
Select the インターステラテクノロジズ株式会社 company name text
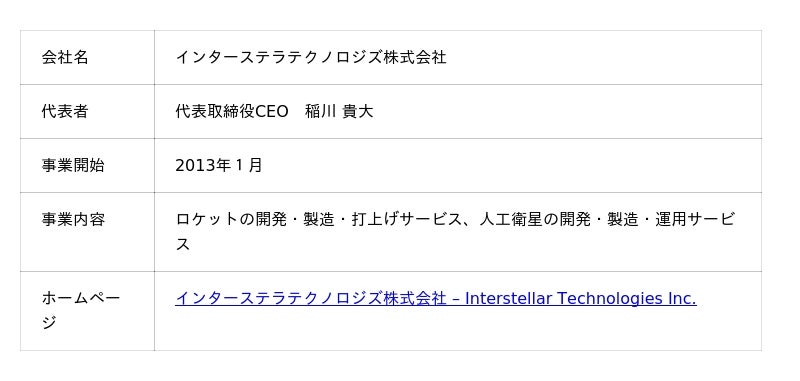tap(311, 57)
